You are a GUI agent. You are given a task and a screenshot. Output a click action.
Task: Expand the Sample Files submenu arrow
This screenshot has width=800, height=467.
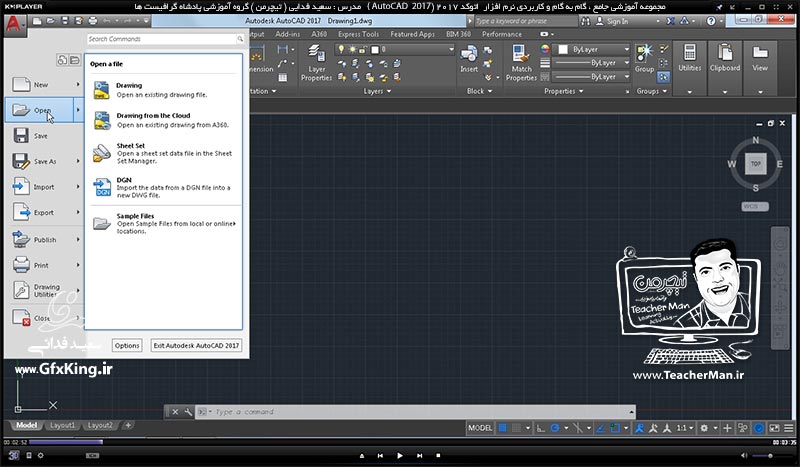pos(234,224)
